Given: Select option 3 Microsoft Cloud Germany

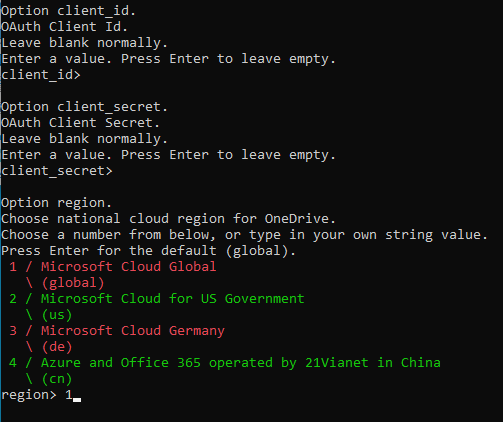Looking at the screenshot, I should click(117, 331).
